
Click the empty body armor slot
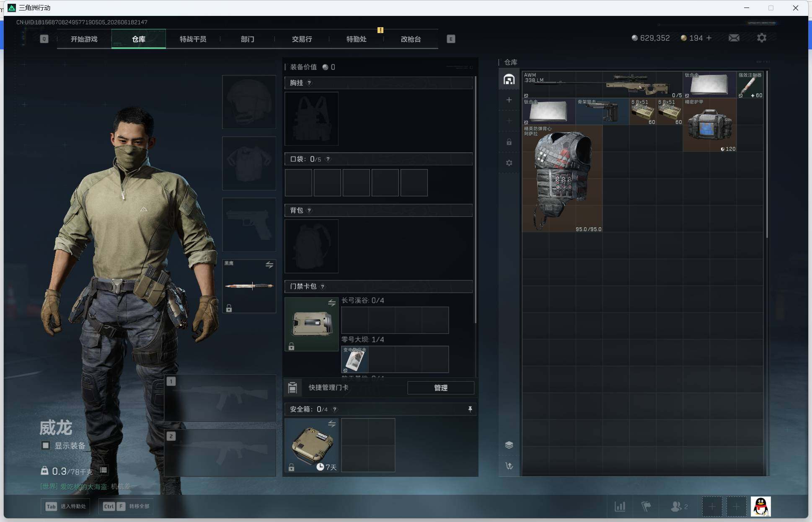[249, 163]
